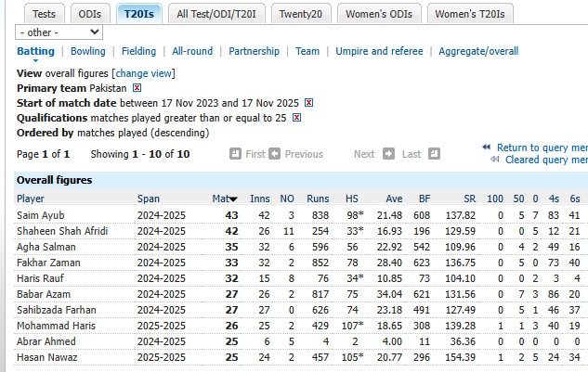This screenshot has height=372, width=588.
Task: Click the Previous page arrow icon
Action: pos(276,154)
